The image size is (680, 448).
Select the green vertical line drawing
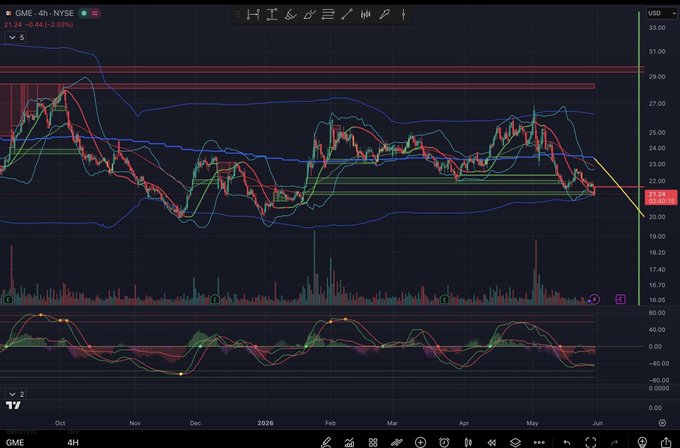point(639,158)
